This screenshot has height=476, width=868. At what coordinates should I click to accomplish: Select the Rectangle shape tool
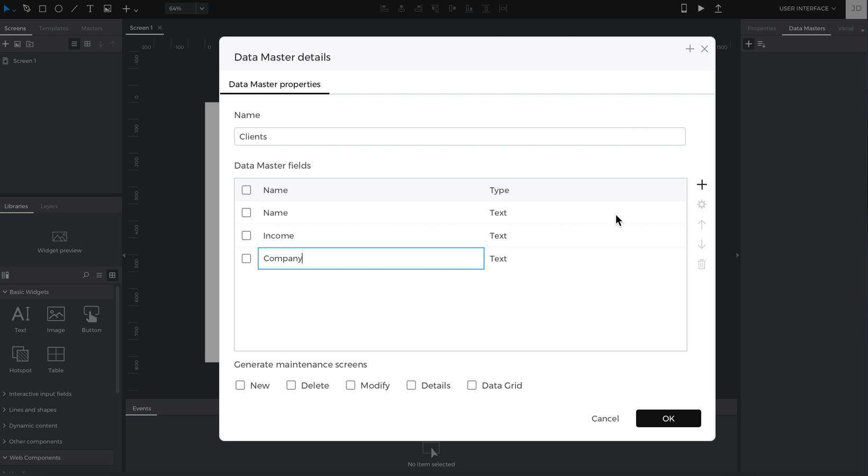click(x=42, y=8)
